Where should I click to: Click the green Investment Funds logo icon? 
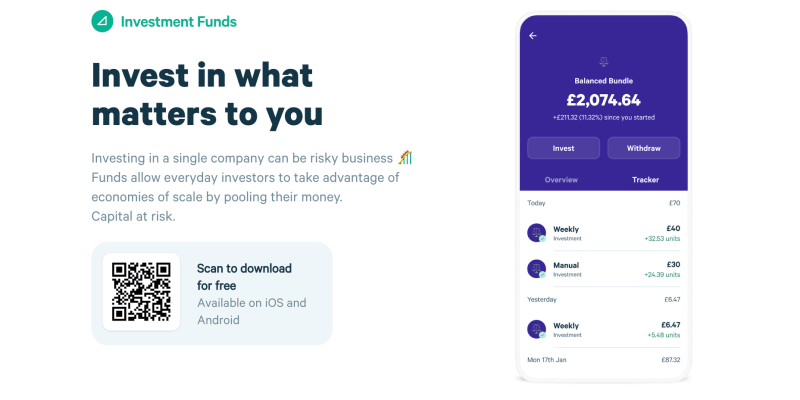click(x=102, y=21)
